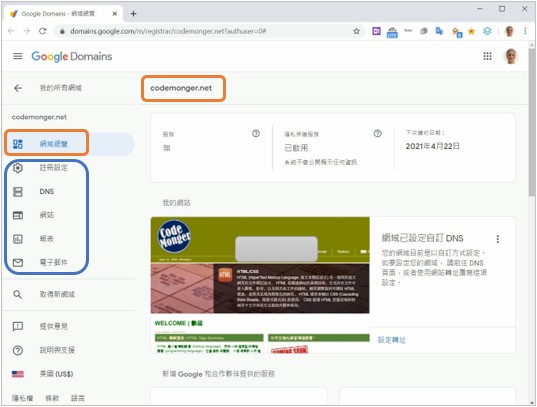This screenshot has width=537, height=407.
Task: Close the Google Domains tab
Action: (115, 14)
